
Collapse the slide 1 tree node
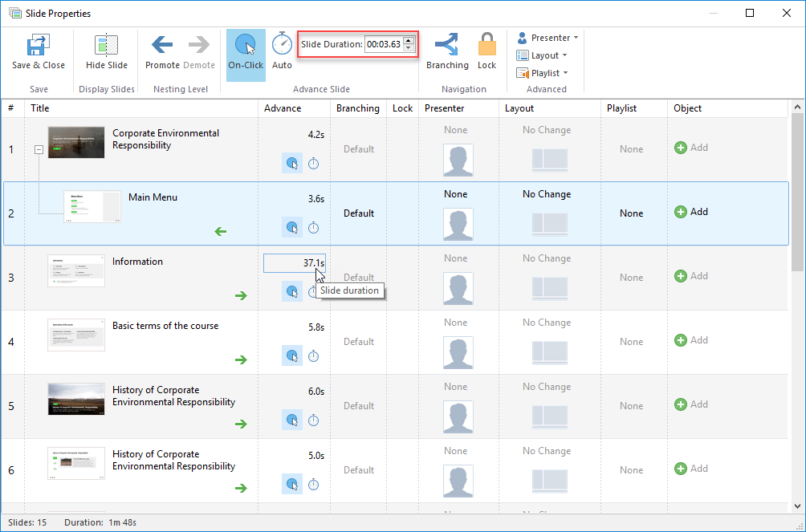[x=39, y=149]
